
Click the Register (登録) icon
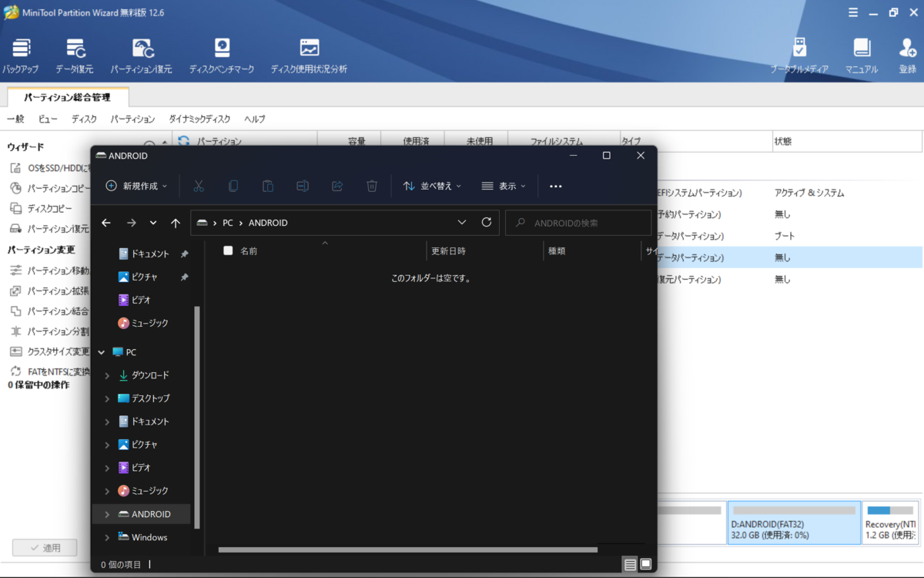[x=908, y=55]
